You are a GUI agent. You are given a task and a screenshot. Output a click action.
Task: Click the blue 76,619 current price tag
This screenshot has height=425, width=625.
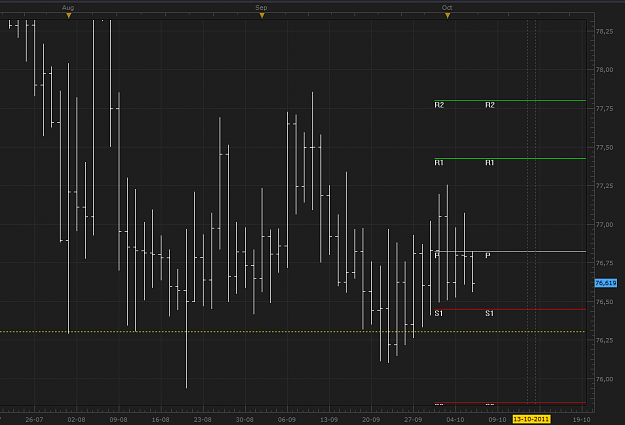[x=605, y=283]
